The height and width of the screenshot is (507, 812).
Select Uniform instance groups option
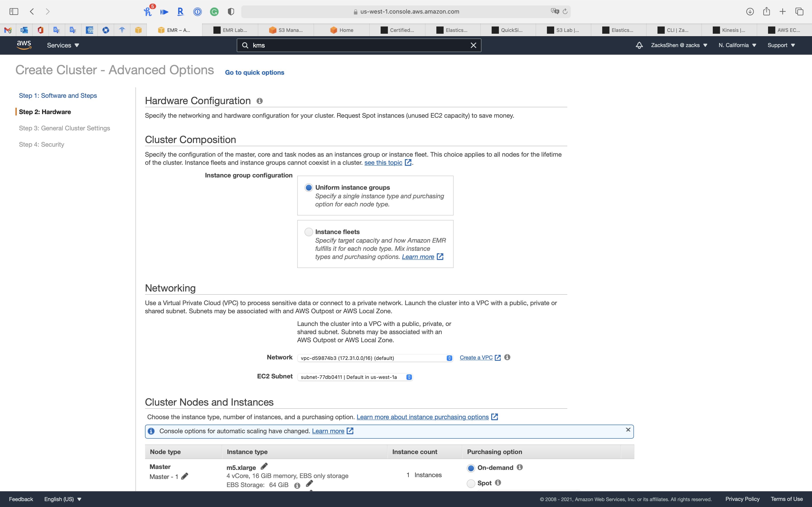pos(309,187)
